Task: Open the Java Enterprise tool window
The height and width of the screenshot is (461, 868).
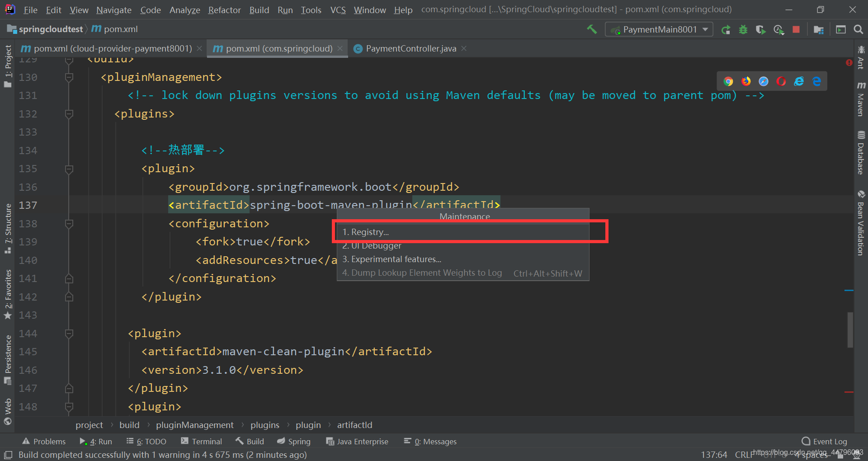Action: click(x=357, y=442)
